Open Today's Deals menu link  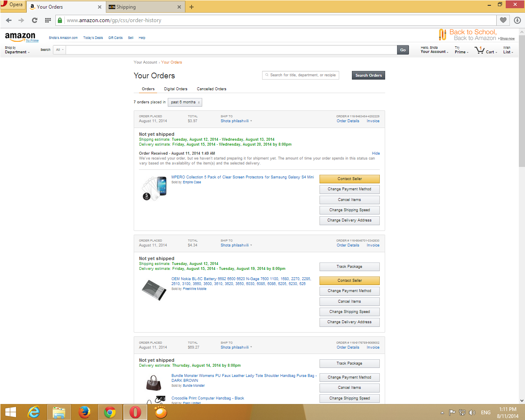(x=93, y=38)
